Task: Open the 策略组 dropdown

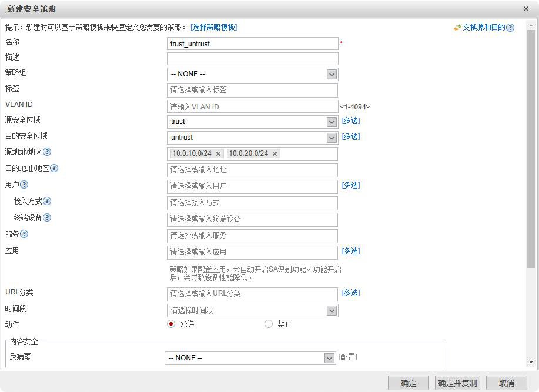Action: (x=332, y=74)
